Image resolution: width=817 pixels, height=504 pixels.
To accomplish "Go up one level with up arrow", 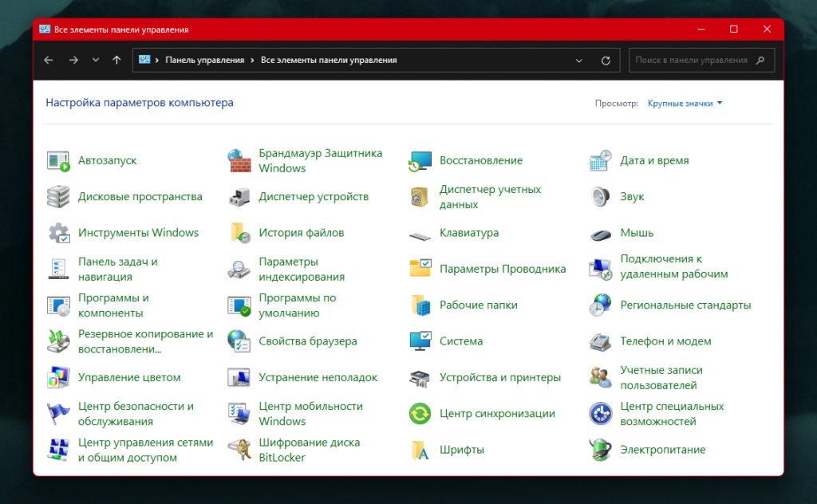I will [116, 60].
